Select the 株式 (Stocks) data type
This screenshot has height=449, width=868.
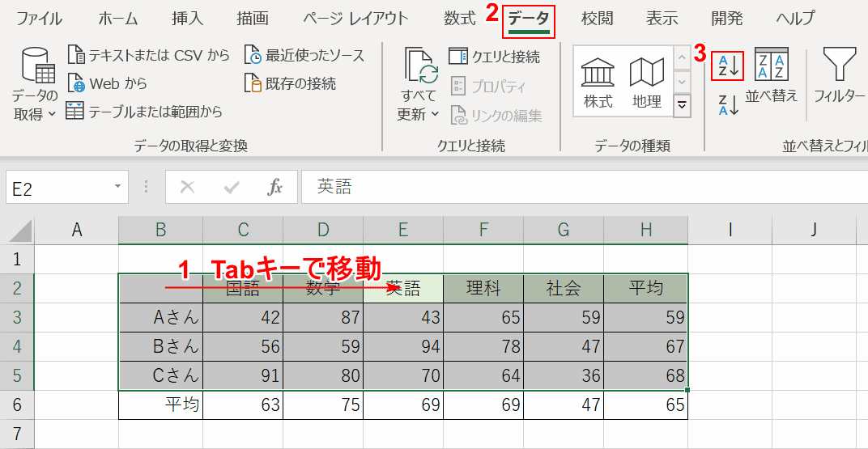point(599,81)
